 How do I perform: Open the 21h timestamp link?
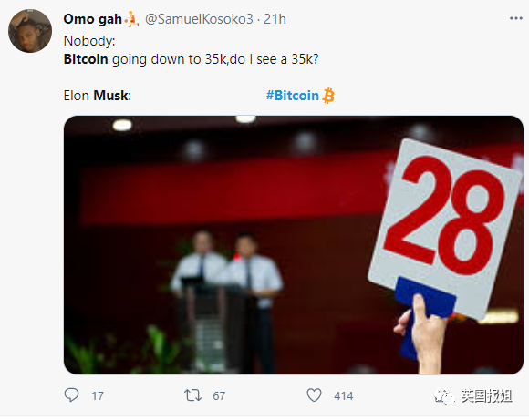[275, 19]
